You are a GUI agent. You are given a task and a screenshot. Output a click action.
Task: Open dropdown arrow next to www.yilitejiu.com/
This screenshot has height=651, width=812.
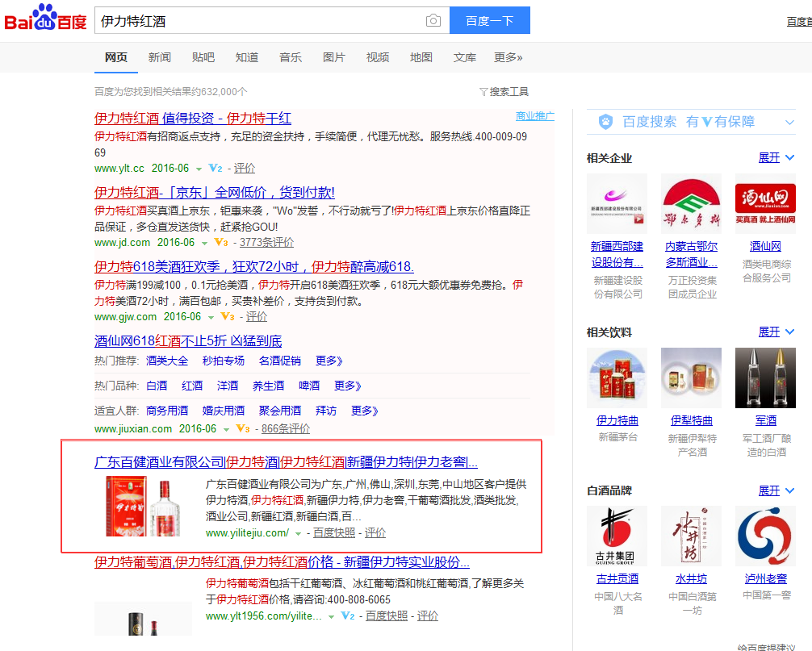point(298,533)
